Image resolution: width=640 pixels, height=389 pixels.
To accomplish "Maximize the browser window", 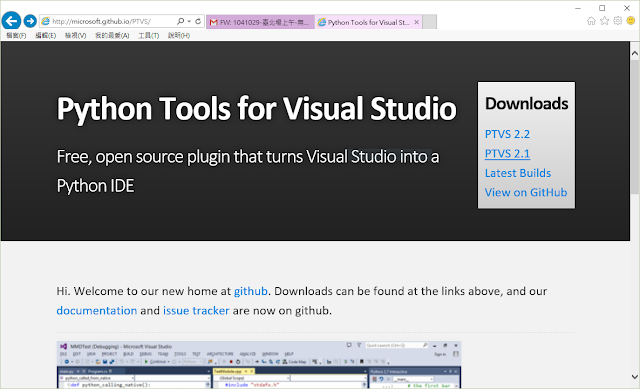I will pos(602,8).
